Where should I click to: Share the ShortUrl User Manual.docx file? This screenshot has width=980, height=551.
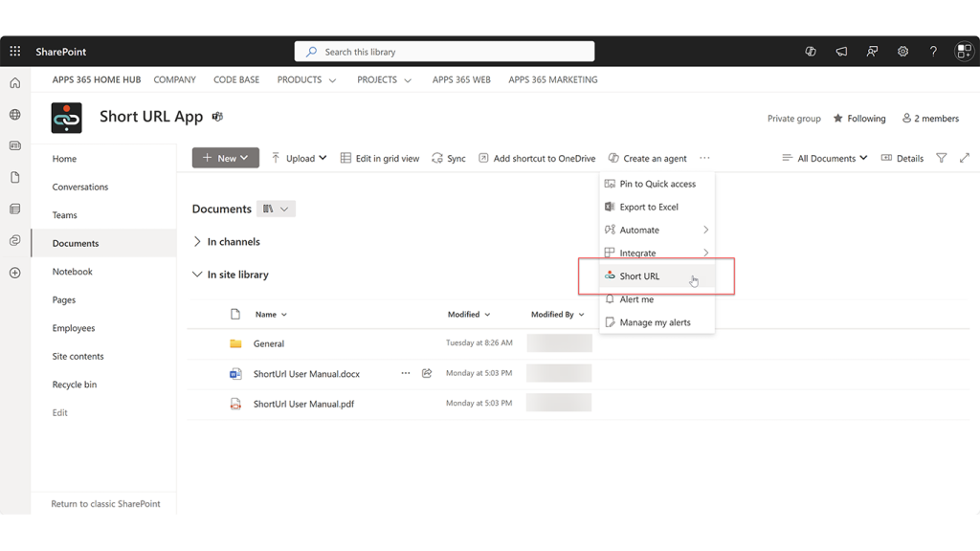click(x=427, y=373)
